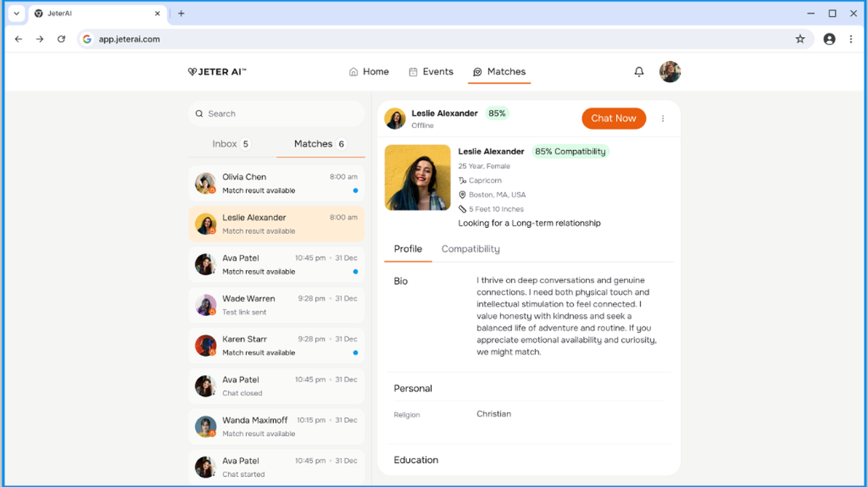Close the JeterAI browser tab
868x487 pixels.
[x=157, y=14]
